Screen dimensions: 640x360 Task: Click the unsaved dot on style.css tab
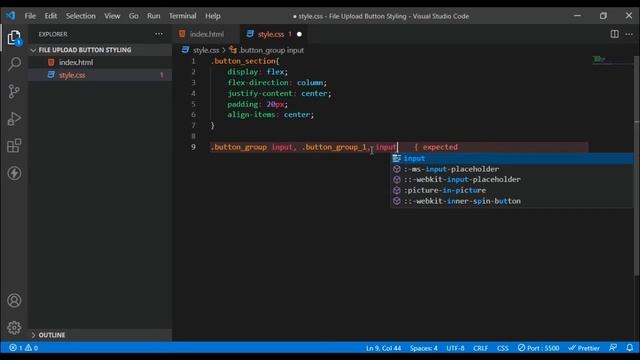click(299, 34)
